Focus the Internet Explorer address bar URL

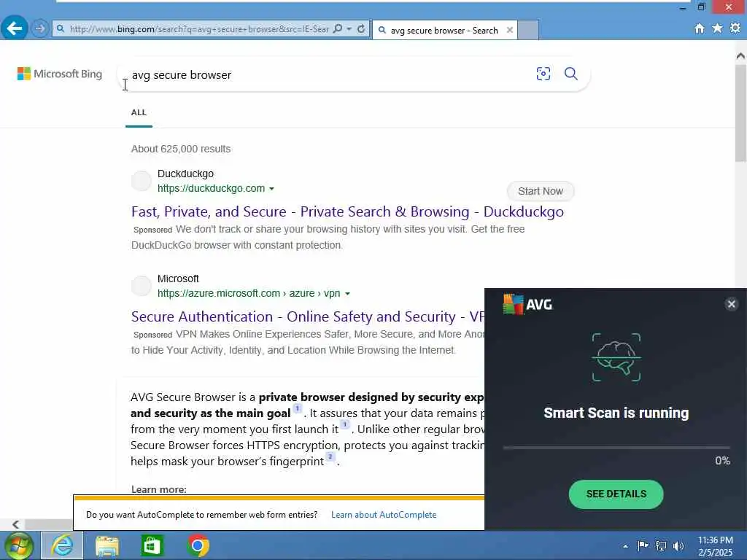[198, 29]
